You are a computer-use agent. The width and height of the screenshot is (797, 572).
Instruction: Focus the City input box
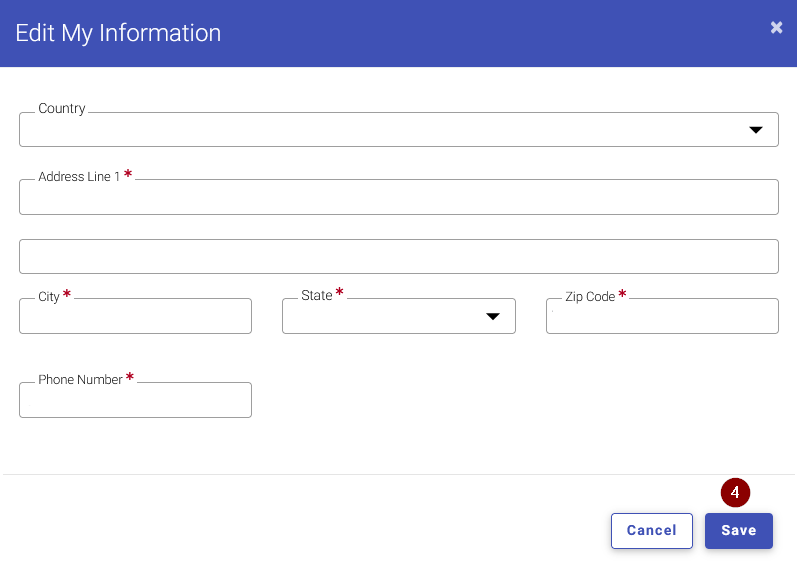pyautogui.click(x=135, y=316)
